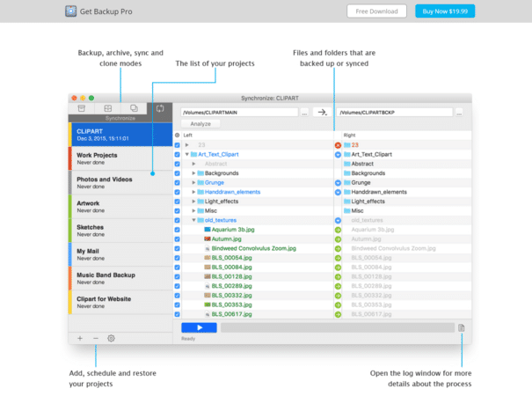Uncheck the BLS_00617.jpg file checkbox
The width and height of the screenshot is (532, 396).
(x=178, y=314)
